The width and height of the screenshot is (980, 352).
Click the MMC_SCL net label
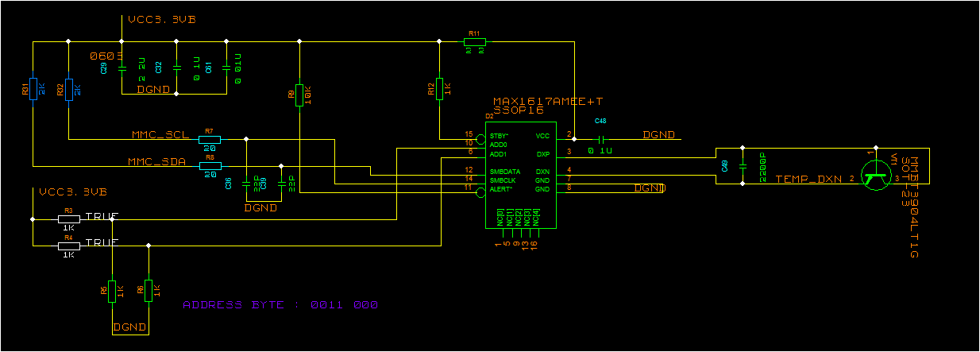(x=160, y=134)
